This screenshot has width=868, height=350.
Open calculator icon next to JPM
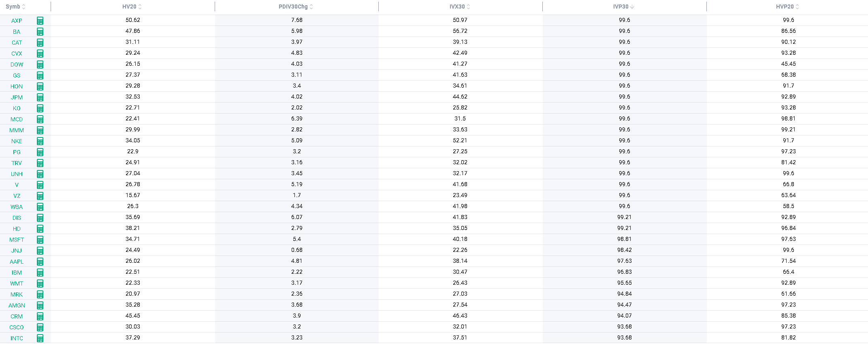pyautogui.click(x=40, y=97)
